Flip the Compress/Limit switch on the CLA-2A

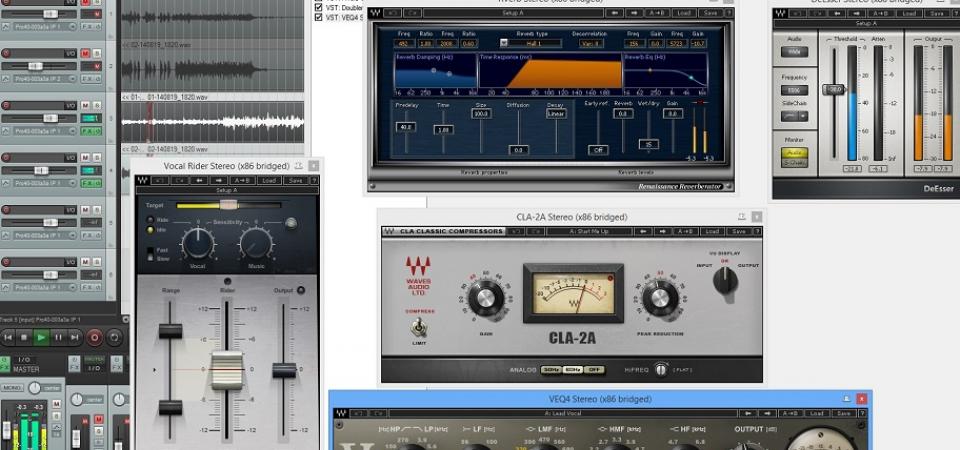(421, 326)
